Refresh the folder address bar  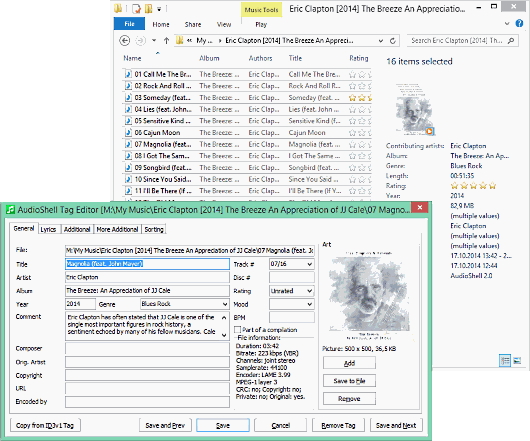pyautogui.click(x=393, y=41)
